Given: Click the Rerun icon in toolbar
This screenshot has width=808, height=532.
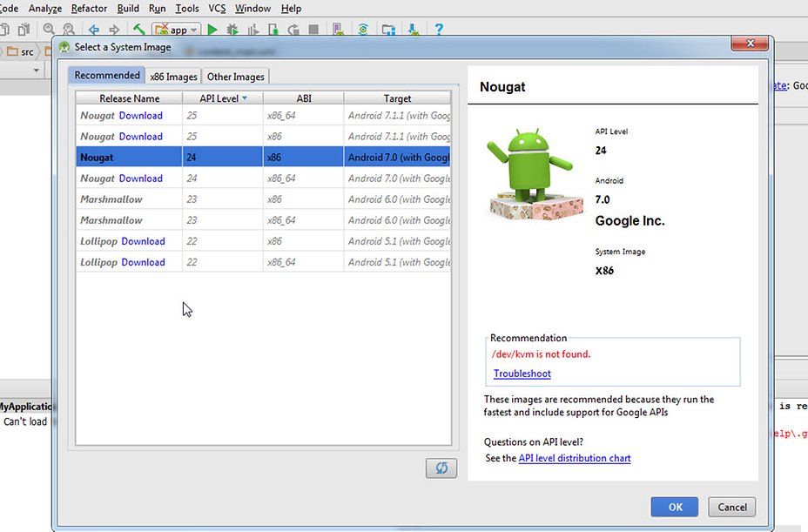Looking at the screenshot, I should click(293, 30).
